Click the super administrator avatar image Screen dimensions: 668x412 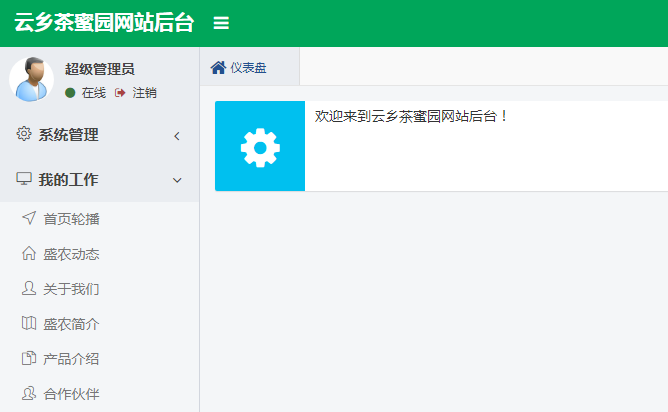pos(31,79)
